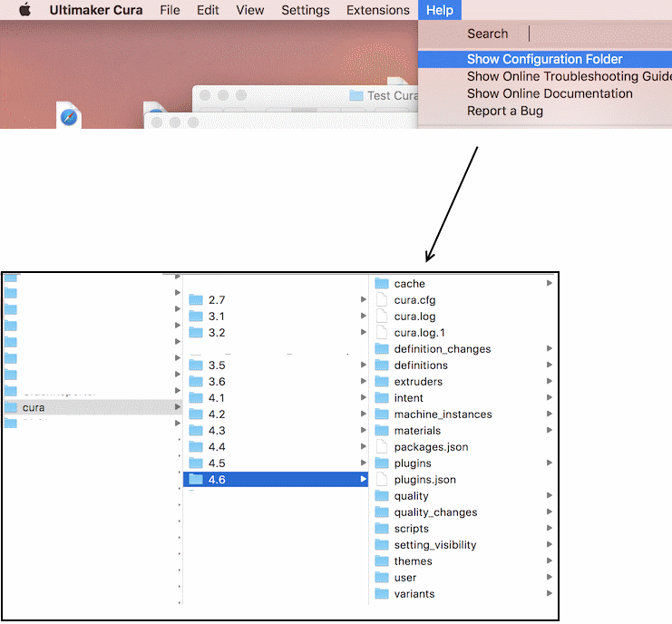Screen dimensions: 672x624
Task: Select the 4.4 folder name
Action: click(217, 446)
